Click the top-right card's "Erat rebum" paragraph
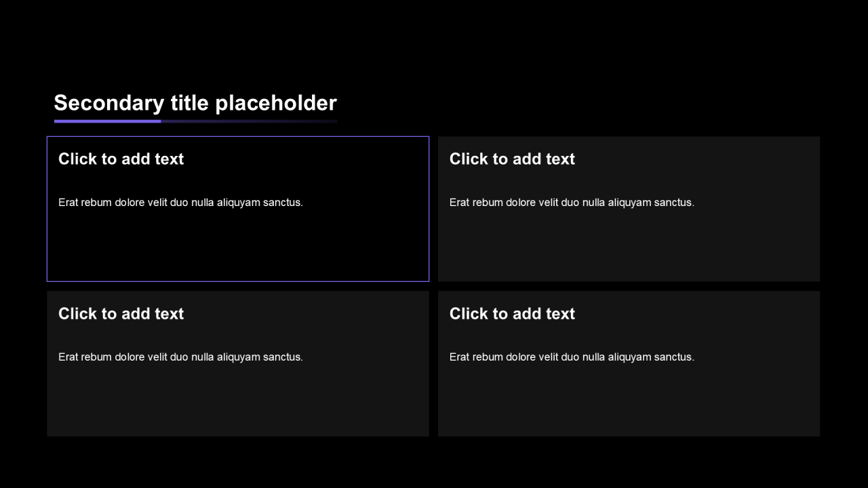The height and width of the screenshot is (488, 868). click(572, 202)
